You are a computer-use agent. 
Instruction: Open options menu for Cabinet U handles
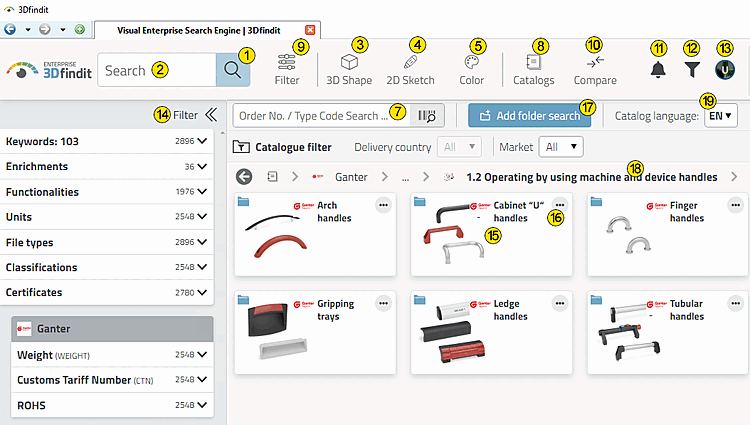[x=560, y=205]
